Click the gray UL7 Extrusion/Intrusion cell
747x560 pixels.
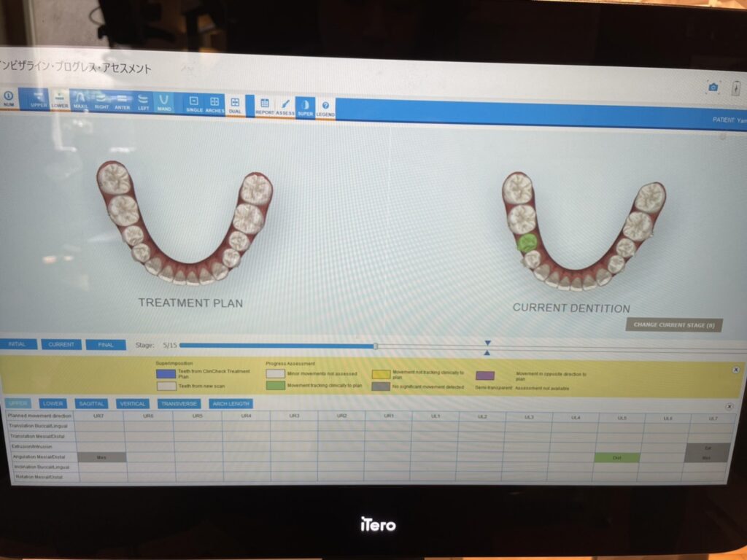coord(708,448)
